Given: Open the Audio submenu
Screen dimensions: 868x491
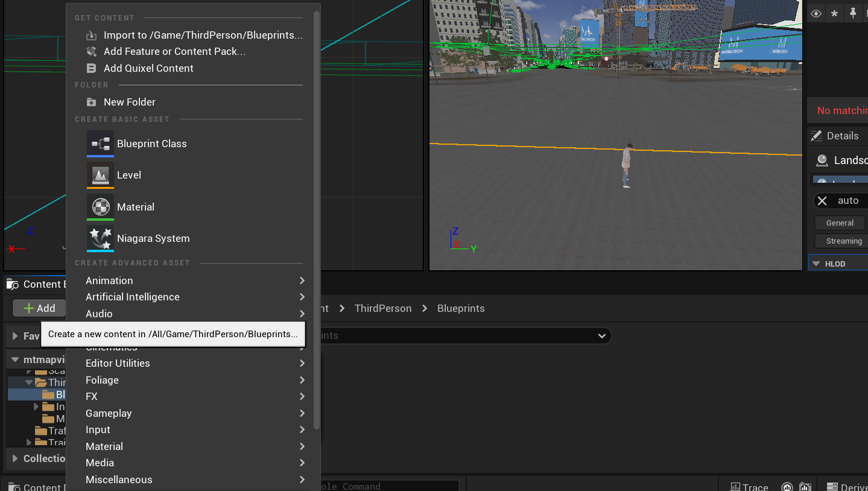Looking at the screenshot, I should pos(194,314).
